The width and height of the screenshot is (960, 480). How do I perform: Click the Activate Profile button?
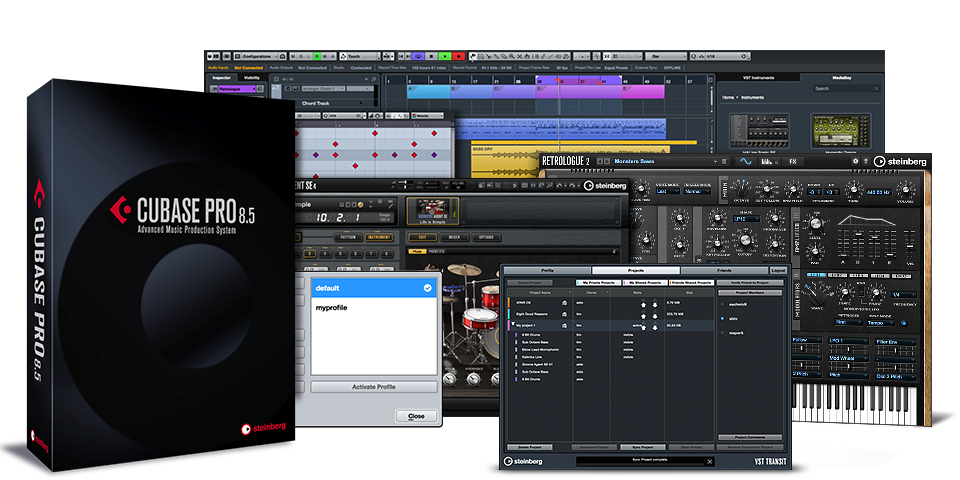tap(373, 387)
